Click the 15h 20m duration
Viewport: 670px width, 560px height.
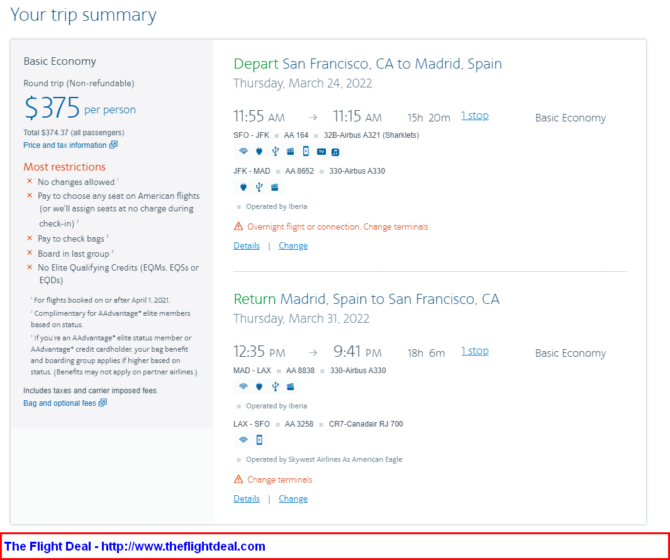429,117
